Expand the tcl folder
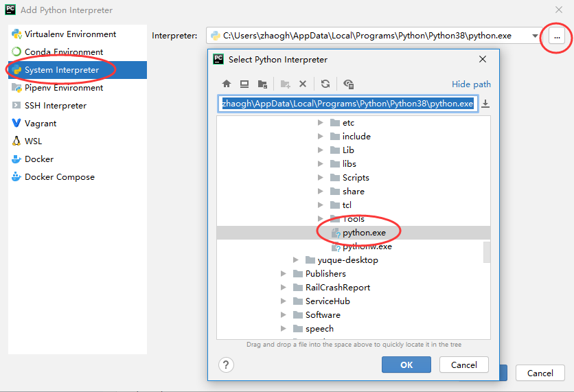The image size is (574, 392). [x=321, y=205]
